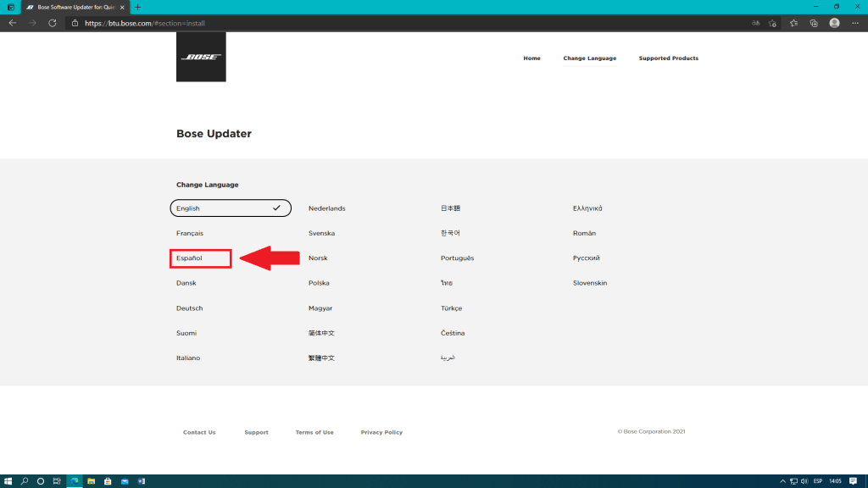The height and width of the screenshot is (488, 868).
Task: Open File Explorer from the taskbar
Action: 91,481
